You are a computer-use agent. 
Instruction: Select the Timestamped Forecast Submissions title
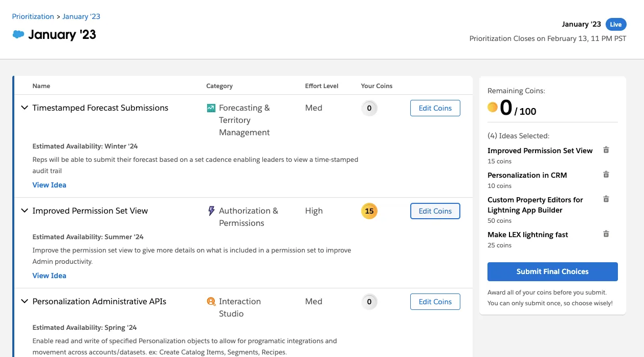(x=100, y=108)
